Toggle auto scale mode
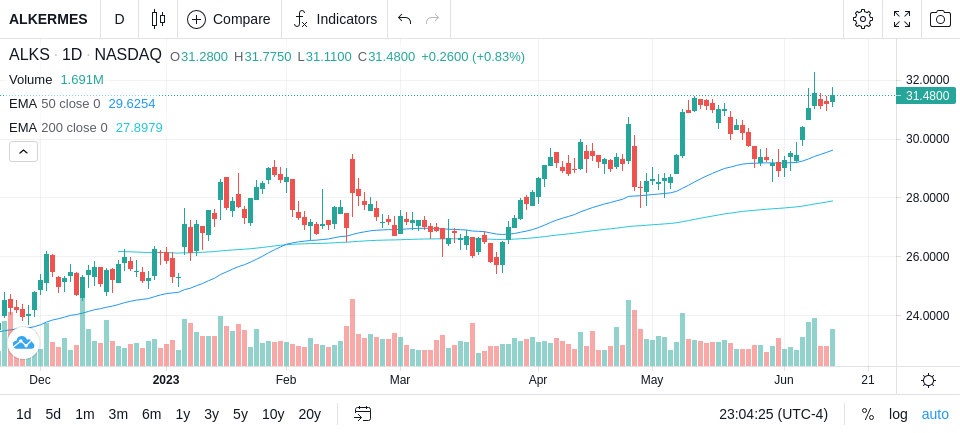This screenshot has width=960, height=433. tap(935, 414)
